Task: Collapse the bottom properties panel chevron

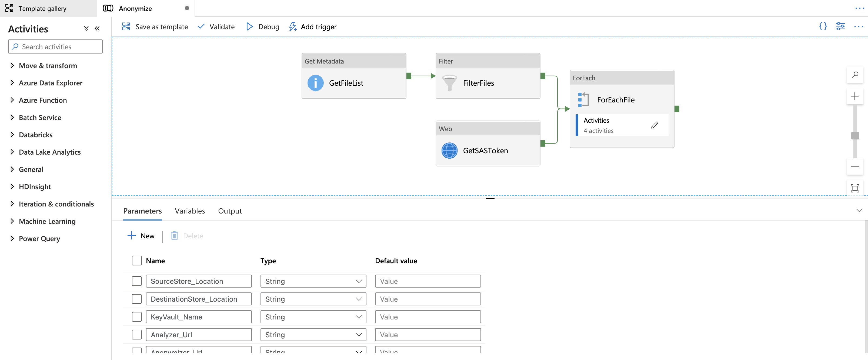Action: click(859, 210)
